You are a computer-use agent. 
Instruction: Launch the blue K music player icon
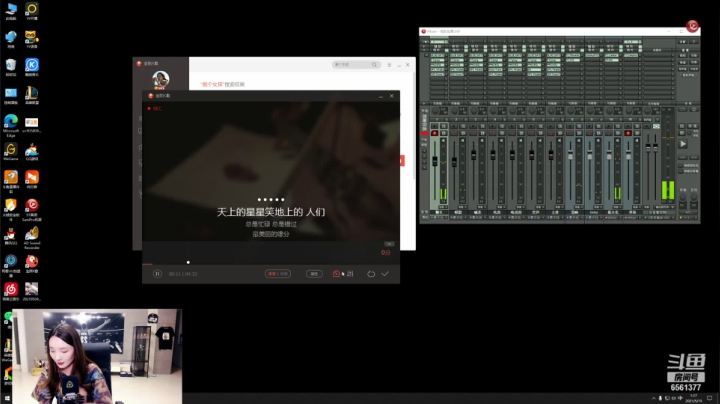32,67
